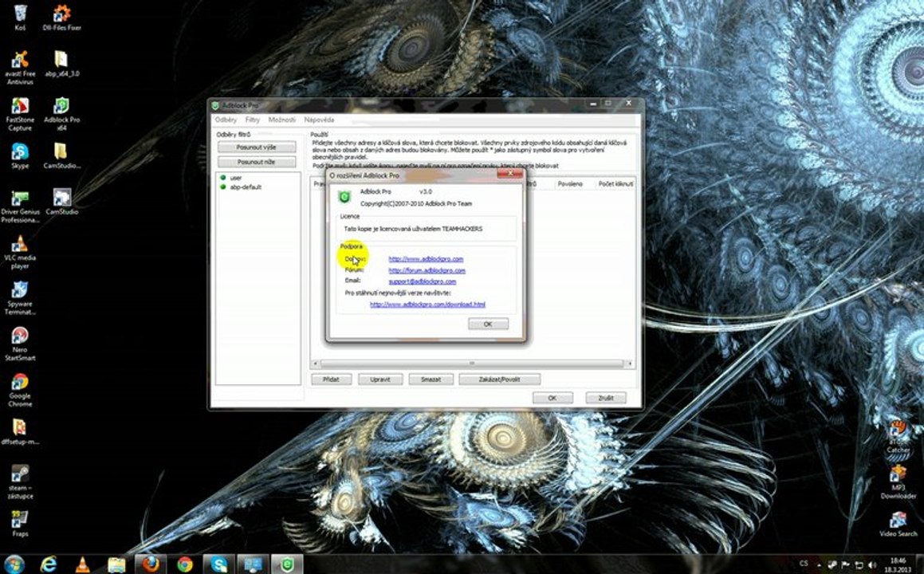The width and height of the screenshot is (924, 574).
Task: Open the CamStudio folder icon
Action: click(62, 155)
